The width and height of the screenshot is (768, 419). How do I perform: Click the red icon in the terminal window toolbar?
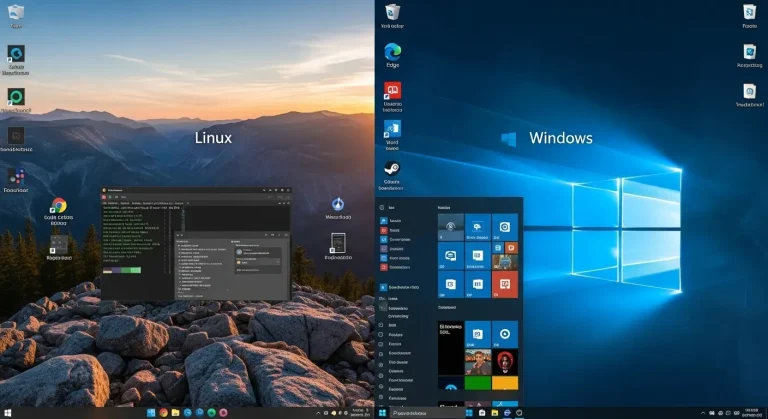(x=104, y=197)
